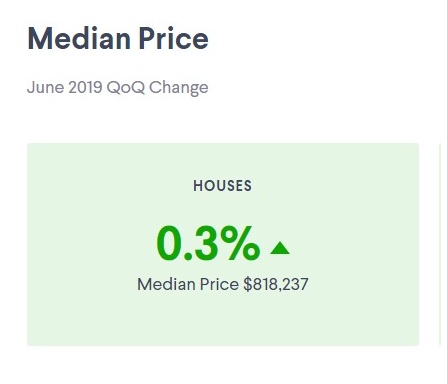The width and height of the screenshot is (447, 384).
Task: Click the word June in the subtitle
Action: pyautogui.click(x=46, y=87)
